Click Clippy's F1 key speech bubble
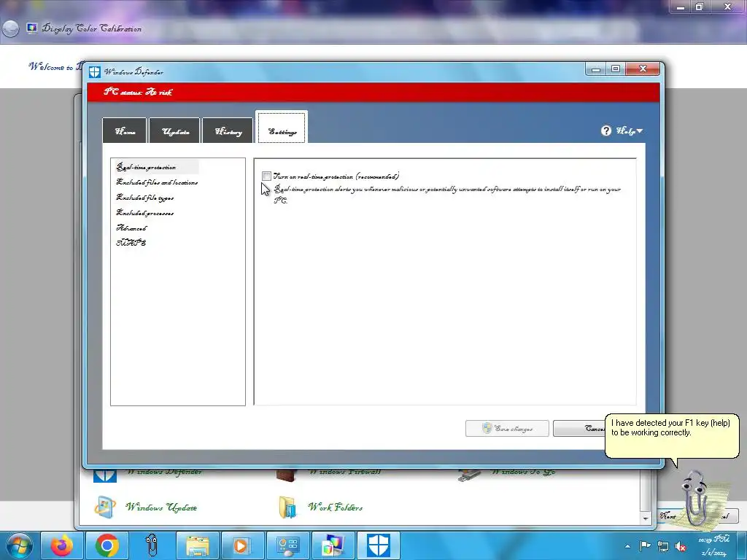 [672, 436]
